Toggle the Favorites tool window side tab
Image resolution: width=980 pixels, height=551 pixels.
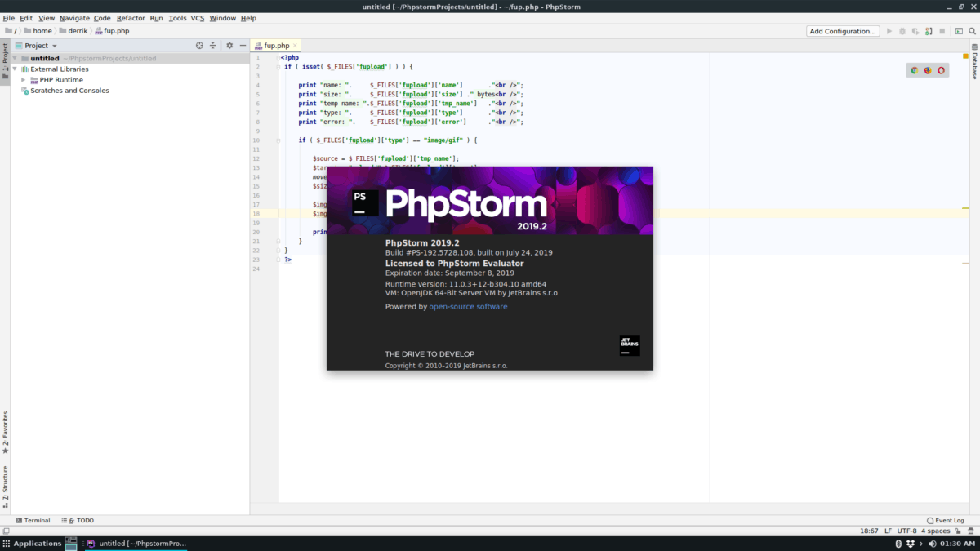pos(5,433)
